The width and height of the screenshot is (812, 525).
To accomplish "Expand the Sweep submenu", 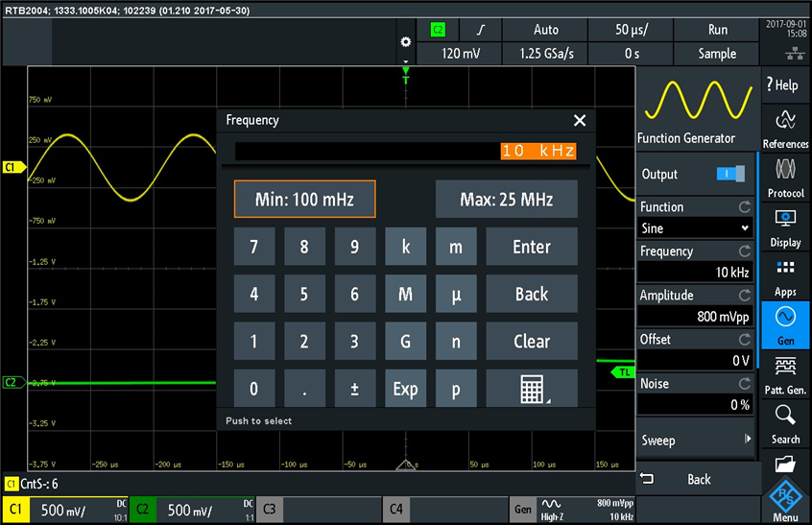I will pyautogui.click(x=696, y=441).
